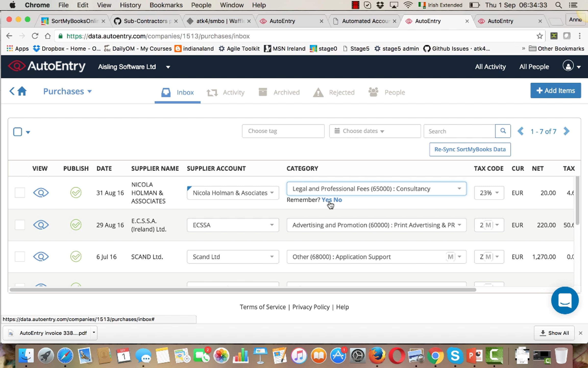Select the Nicola Holman row checkbox
Image resolution: width=588 pixels, height=368 pixels.
[x=20, y=193]
